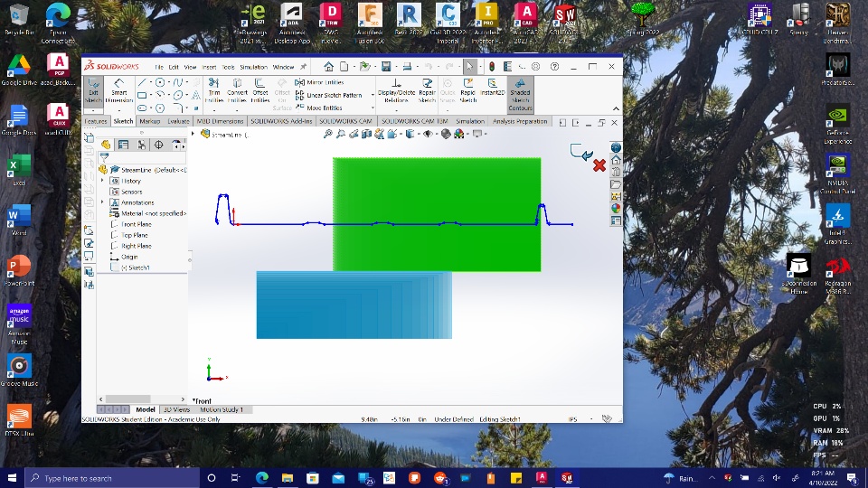Switch to the Simulation ribbon tab
The height and width of the screenshot is (488, 868).
[469, 121]
